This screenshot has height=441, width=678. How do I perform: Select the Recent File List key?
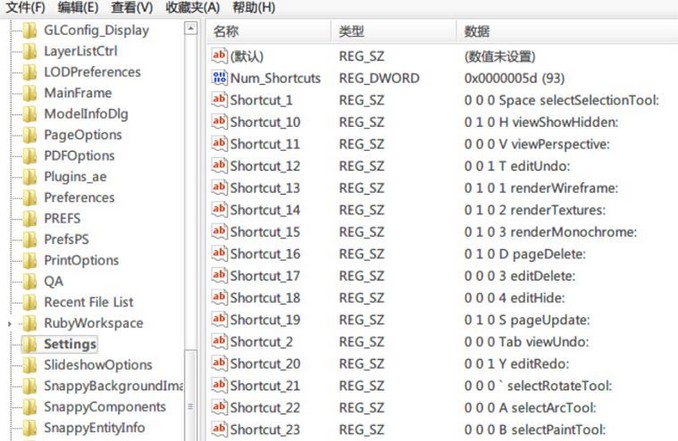pos(88,302)
